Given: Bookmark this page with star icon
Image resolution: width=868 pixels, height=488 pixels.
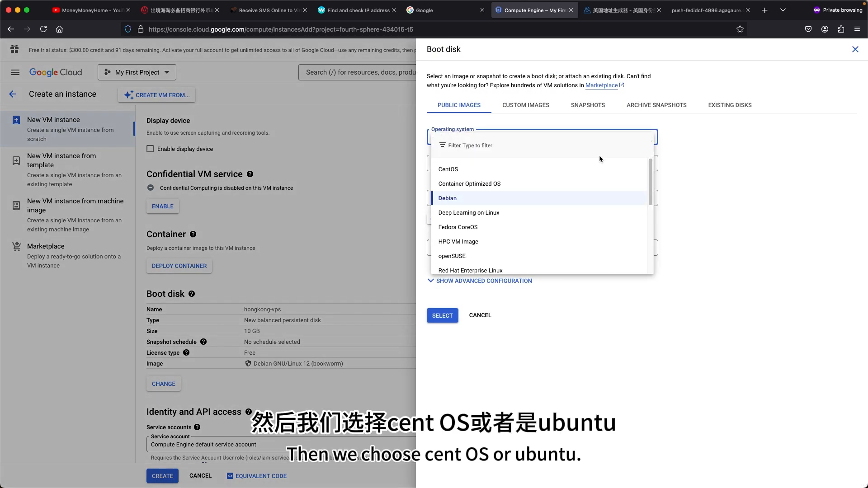Looking at the screenshot, I should click(740, 29).
